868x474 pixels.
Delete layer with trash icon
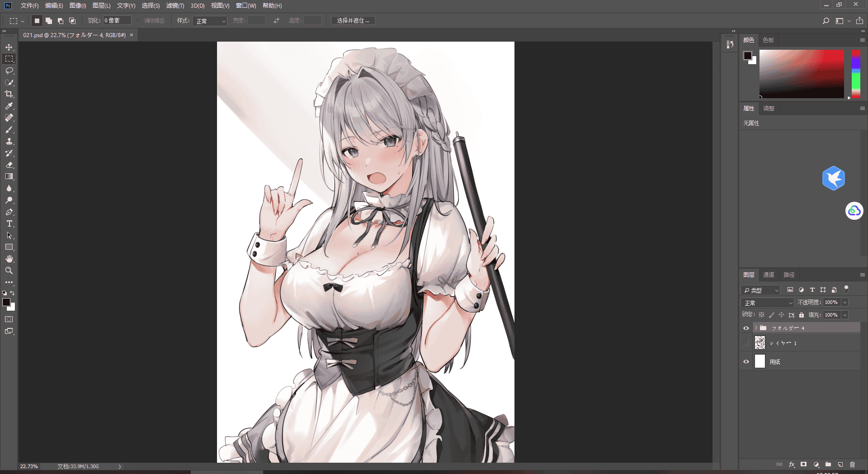(x=853, y=465)
